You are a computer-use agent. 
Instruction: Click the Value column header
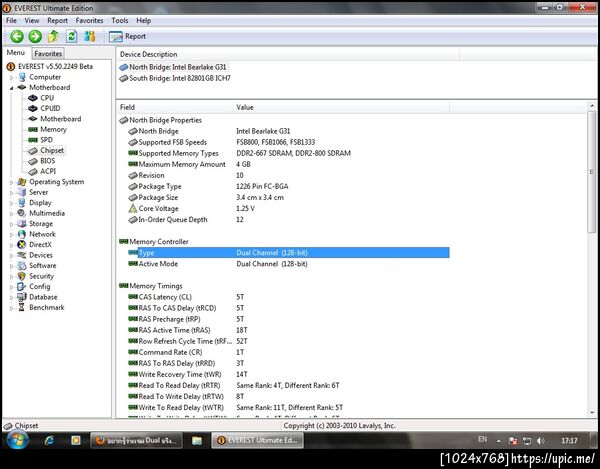coord(341,107)
